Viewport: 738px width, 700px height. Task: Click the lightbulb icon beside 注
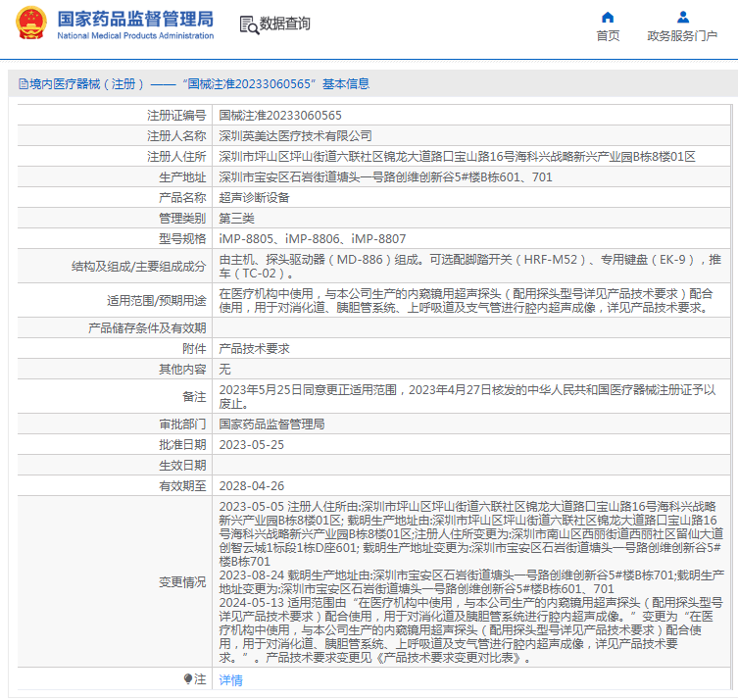click(188, 678)
